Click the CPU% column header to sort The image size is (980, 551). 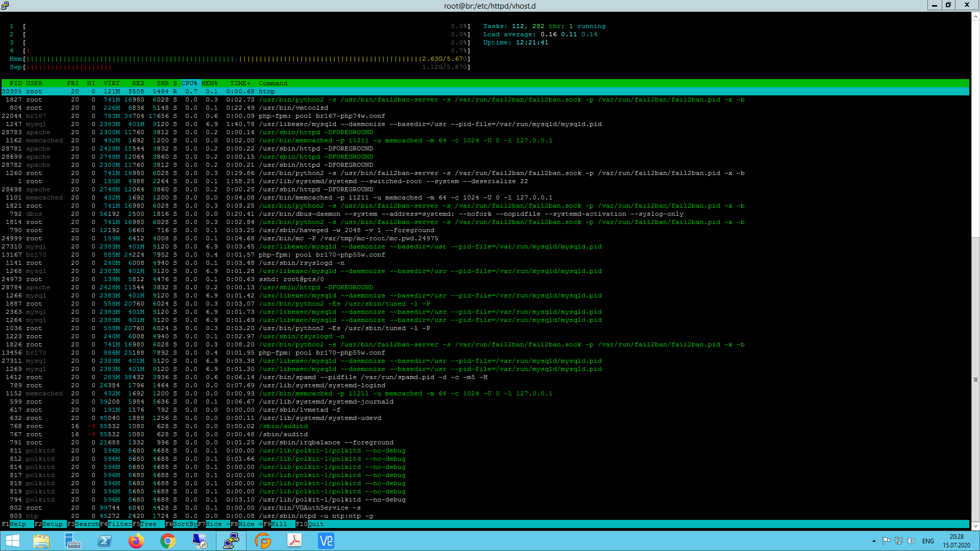[x=189, y=83]
